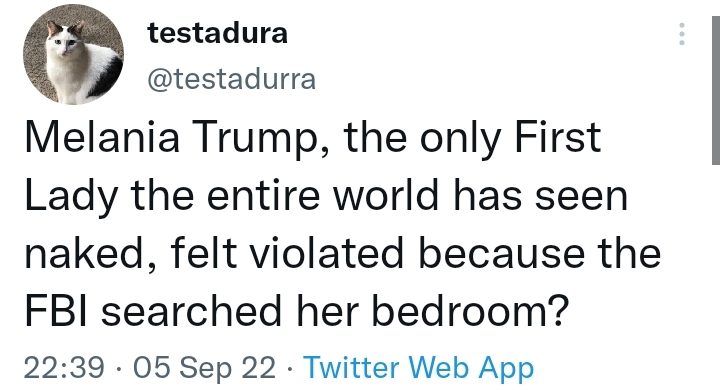The width and height of the screenshot is (720, 390).
Task: Click the word "searched" in the tweet
Action: (191, 310)
